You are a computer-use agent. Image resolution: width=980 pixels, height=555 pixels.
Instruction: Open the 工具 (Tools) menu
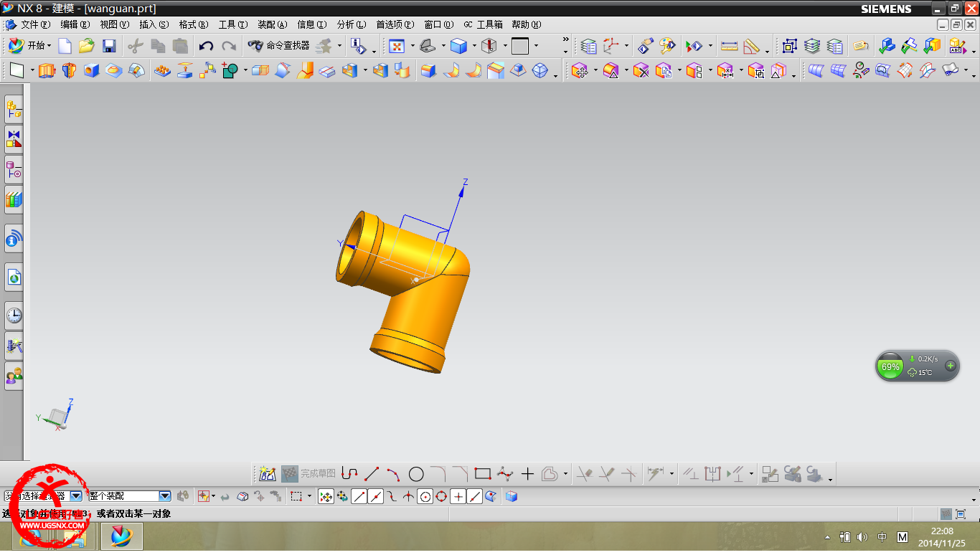(x=233, y=24)
